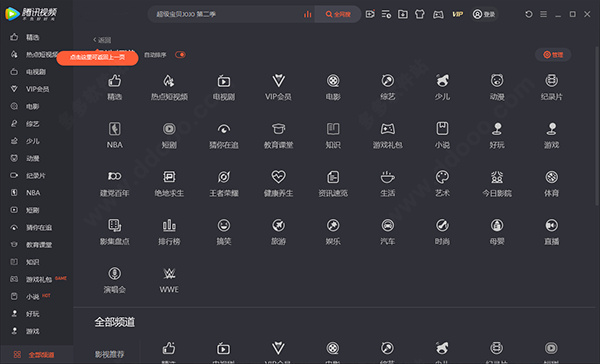Image resolution: width=600 pixels, height=364 pixels.
Task: Click the vertical scrollbar on the right edge
Action: pos(597,126)
